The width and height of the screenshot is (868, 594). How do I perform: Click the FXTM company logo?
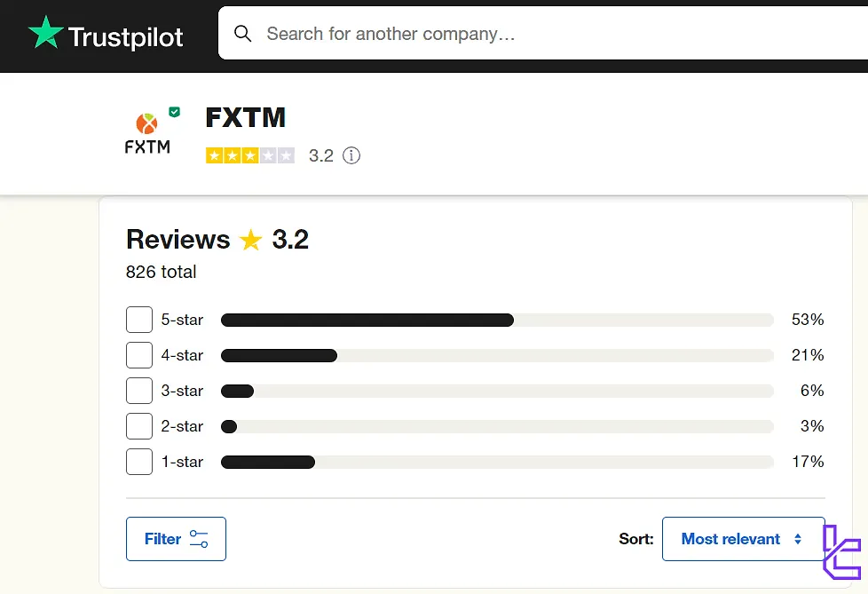(147, 134)
